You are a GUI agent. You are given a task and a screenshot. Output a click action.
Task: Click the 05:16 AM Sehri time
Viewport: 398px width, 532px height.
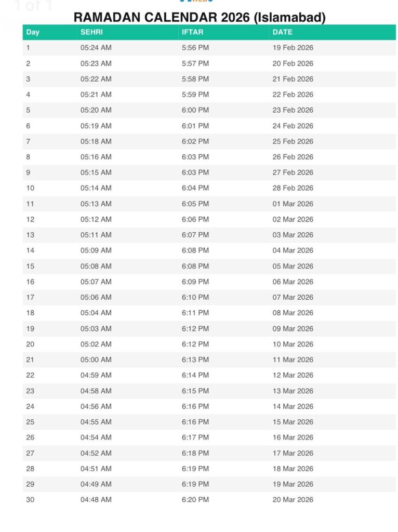[96, 157]
